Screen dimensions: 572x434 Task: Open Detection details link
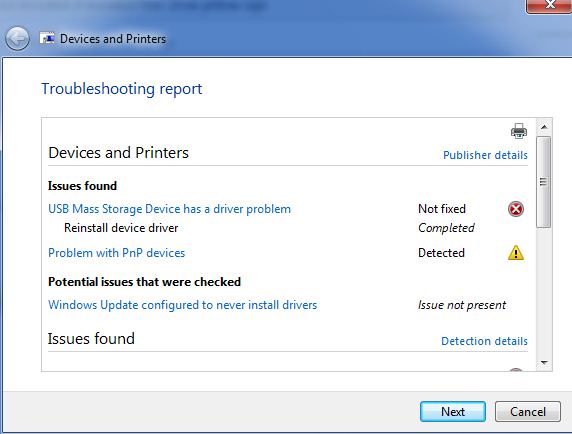[x=484, y=341]
